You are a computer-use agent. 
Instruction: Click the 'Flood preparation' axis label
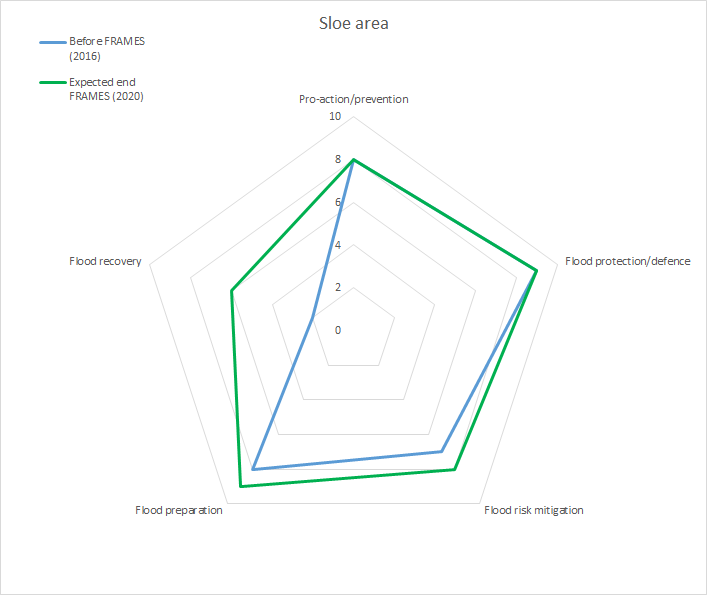coord(179,510)
